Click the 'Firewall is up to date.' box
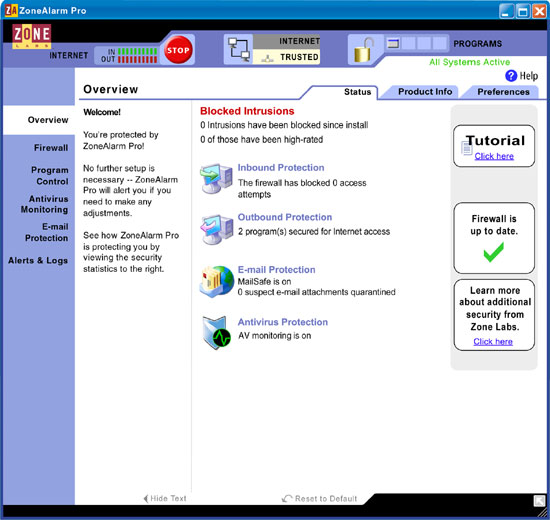This screenshot has height=520, width=550. point(494,238)
